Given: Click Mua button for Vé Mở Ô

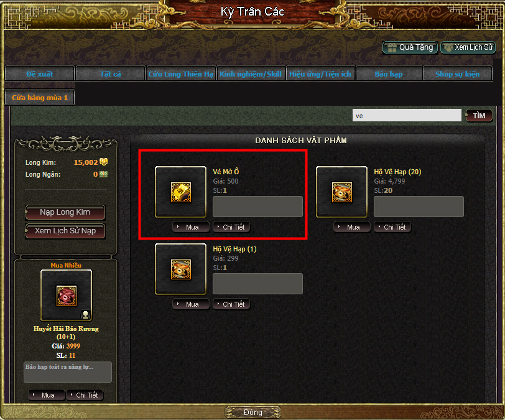Looking at the screenshot, I should tap(191, 227).
